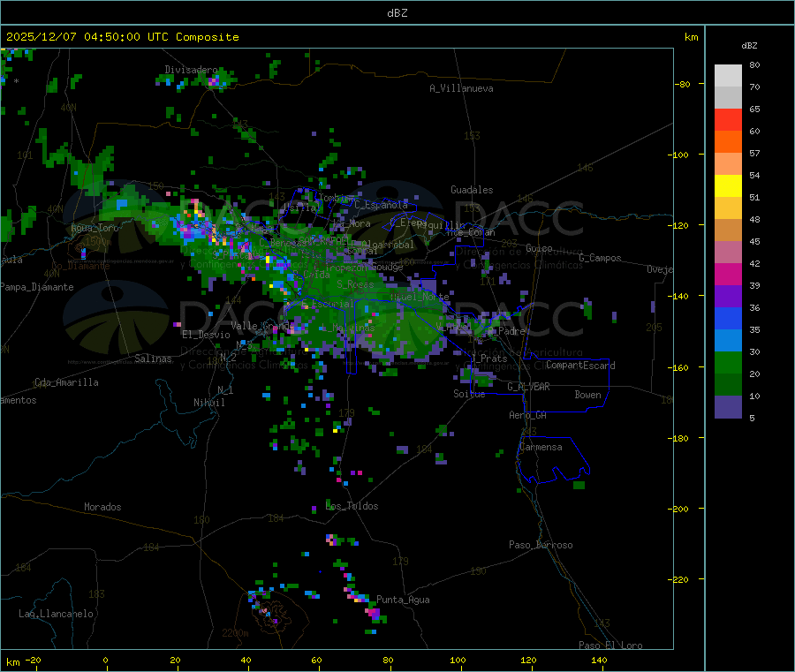
Task: Click the dBZ title in the top header bar
Action: pos(397,13)
